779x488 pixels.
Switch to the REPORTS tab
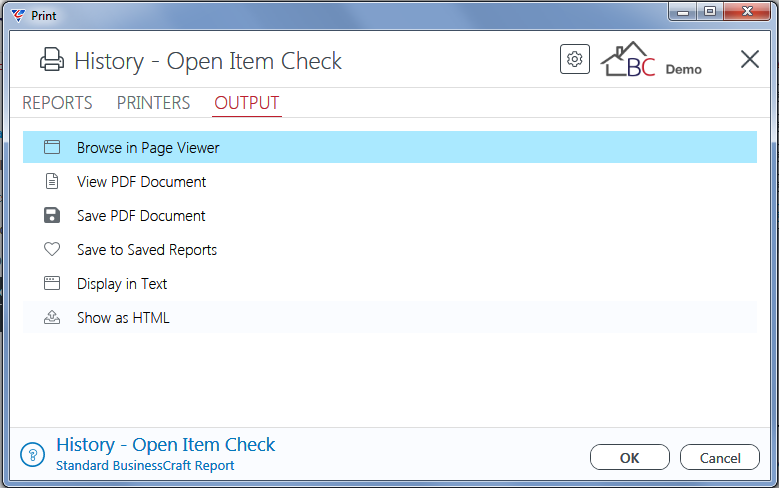(57, 103)
